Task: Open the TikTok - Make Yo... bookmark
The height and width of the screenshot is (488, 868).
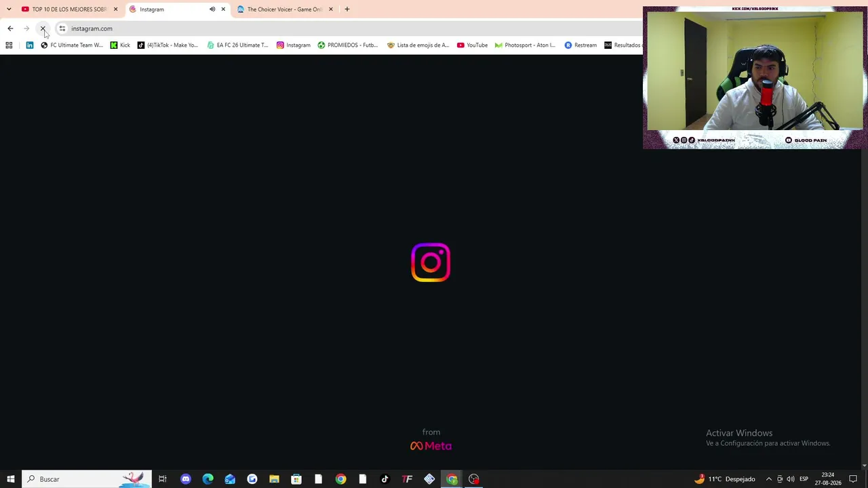Action: coord(167,45)
